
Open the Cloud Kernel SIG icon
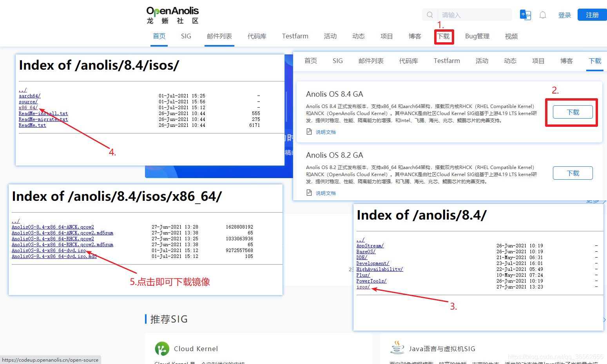(162, 349)
